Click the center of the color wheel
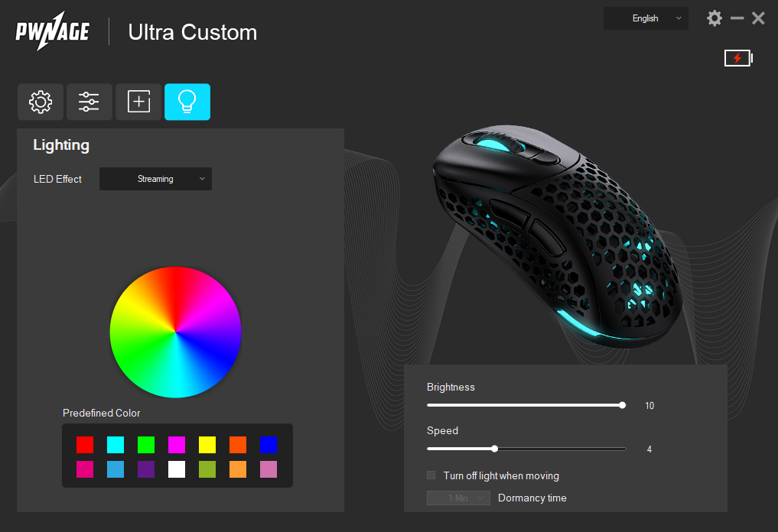 tap(175, 332)
